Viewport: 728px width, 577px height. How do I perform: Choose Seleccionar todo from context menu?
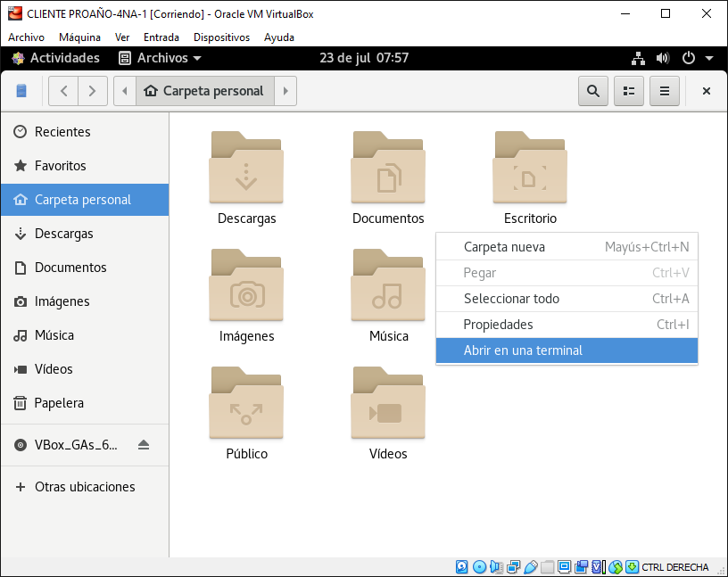coord(567,299)
